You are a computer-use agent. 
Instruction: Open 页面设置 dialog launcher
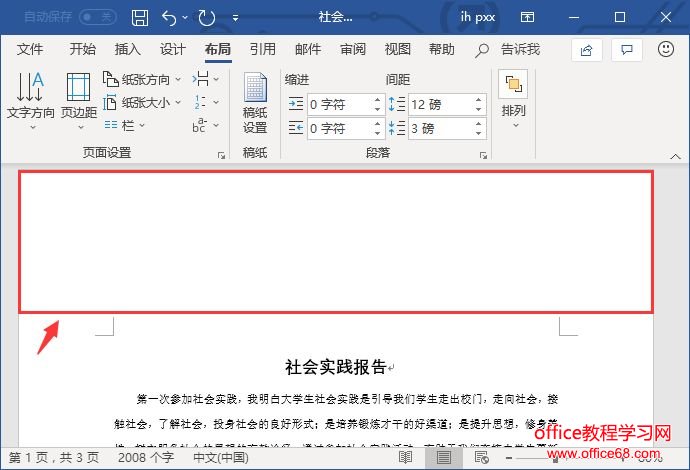(221, 155)
